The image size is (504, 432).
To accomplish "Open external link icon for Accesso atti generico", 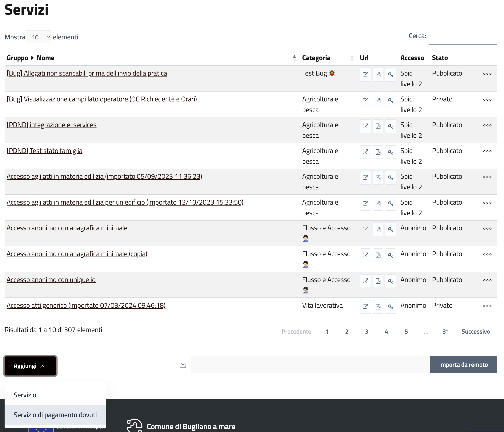I will [365, 307].
